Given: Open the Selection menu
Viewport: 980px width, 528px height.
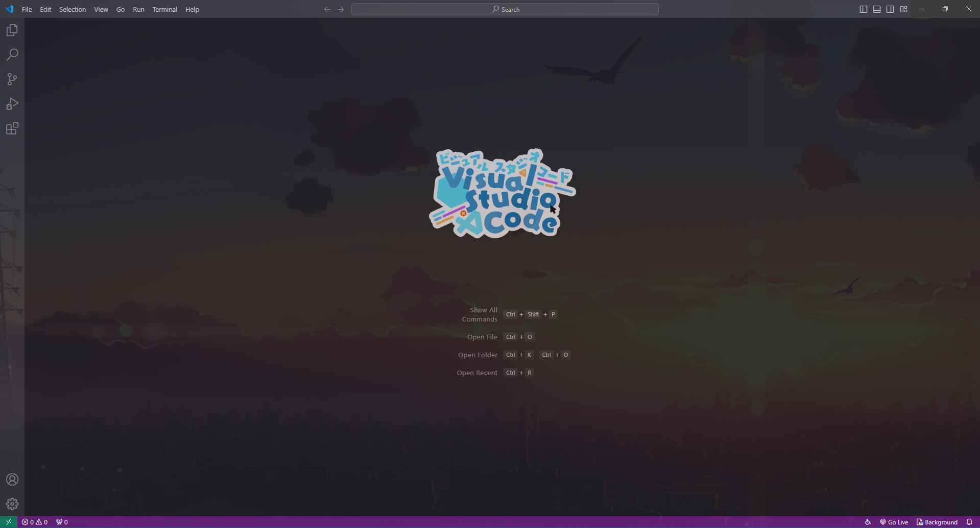Looking at the screenshot, I should coord(73,9).
